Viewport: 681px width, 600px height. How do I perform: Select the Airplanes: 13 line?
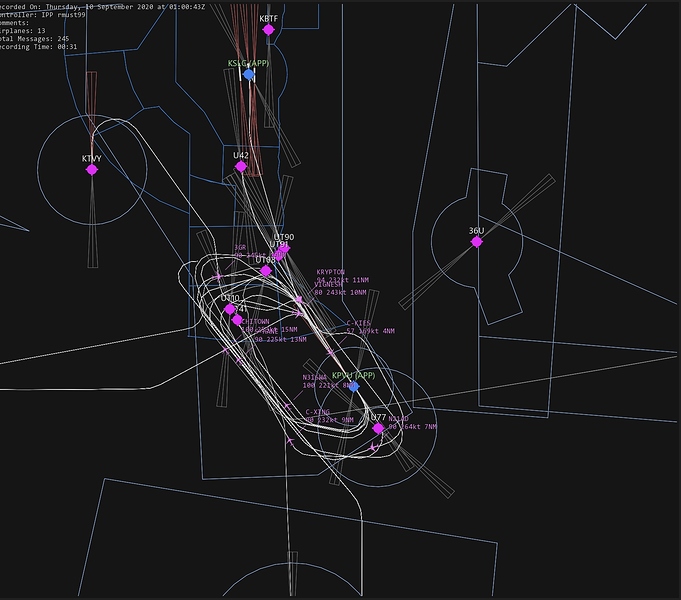pyautogui.click(x=23, y=31)
